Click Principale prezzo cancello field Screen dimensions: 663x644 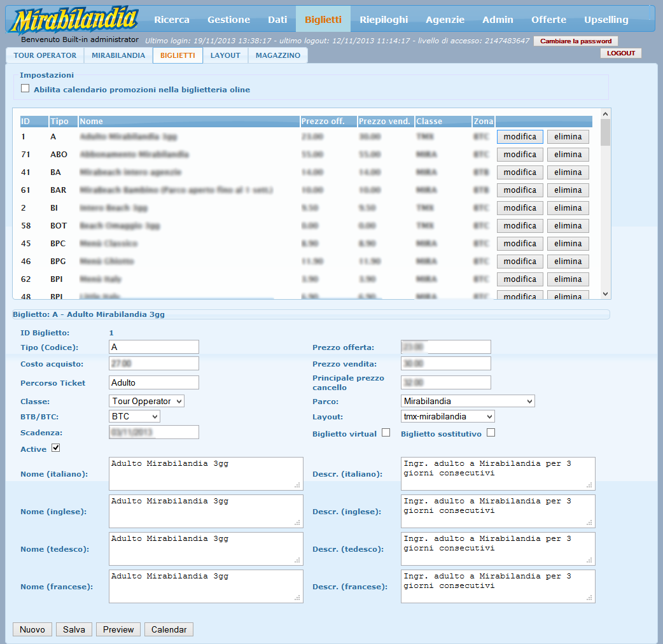[x=446, y=382]
